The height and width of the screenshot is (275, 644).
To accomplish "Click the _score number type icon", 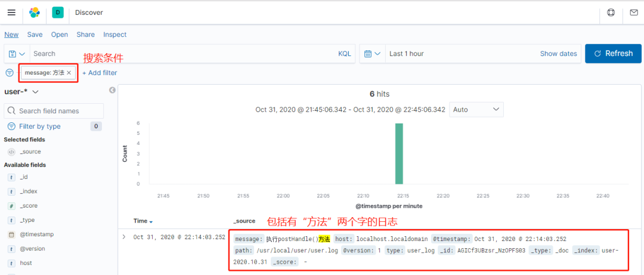I will 11,206.
